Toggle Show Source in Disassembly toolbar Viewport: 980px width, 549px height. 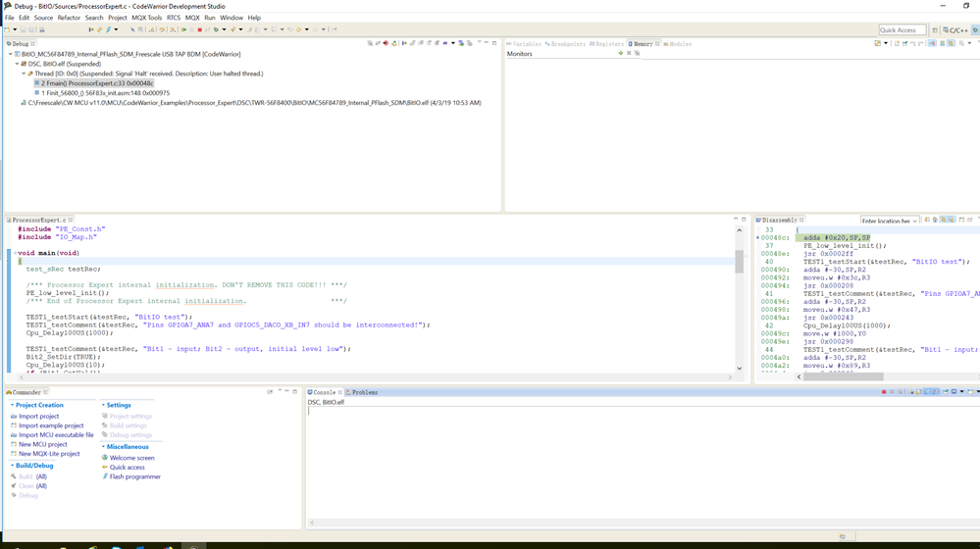(952, 220)
